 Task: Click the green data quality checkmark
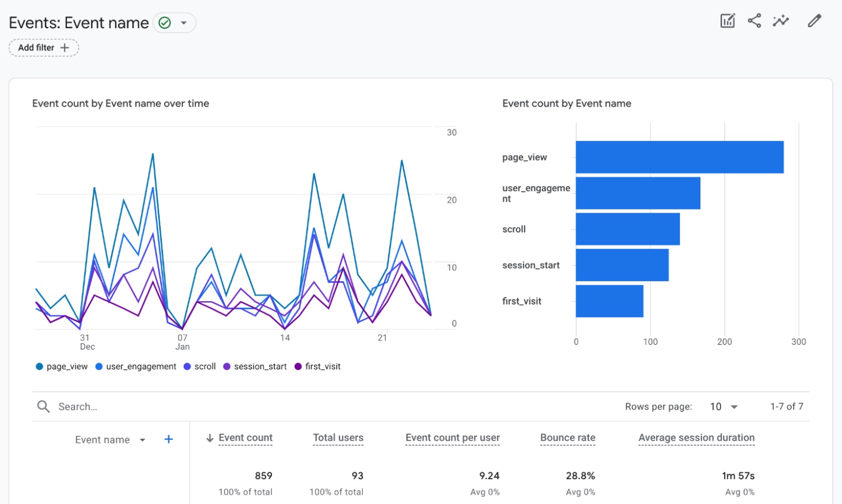pyautogui.click(x=164, y=23)
